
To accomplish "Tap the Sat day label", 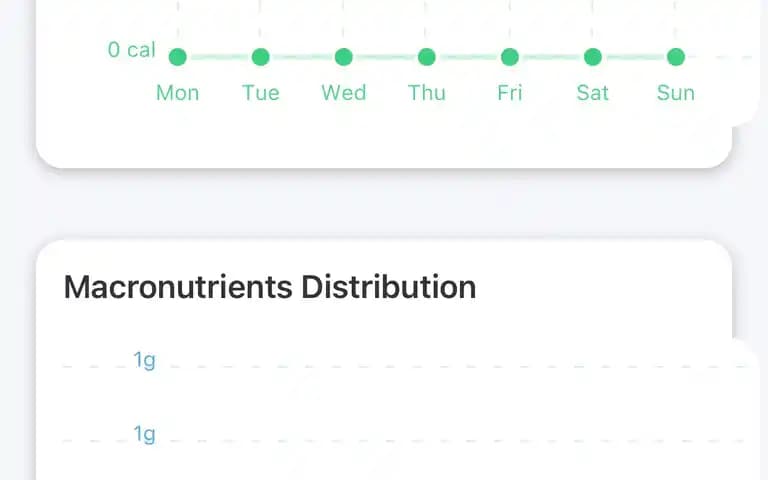I will click(x=593, y=93).
